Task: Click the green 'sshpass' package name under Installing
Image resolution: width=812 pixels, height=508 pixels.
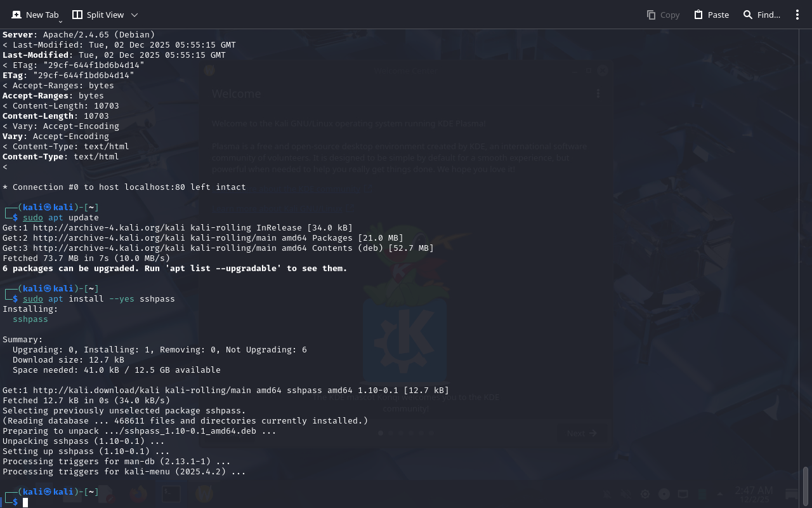Action: pos(30,319)
